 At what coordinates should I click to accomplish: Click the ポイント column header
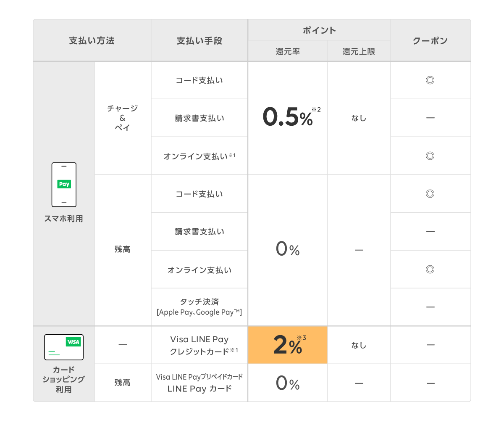319,30
